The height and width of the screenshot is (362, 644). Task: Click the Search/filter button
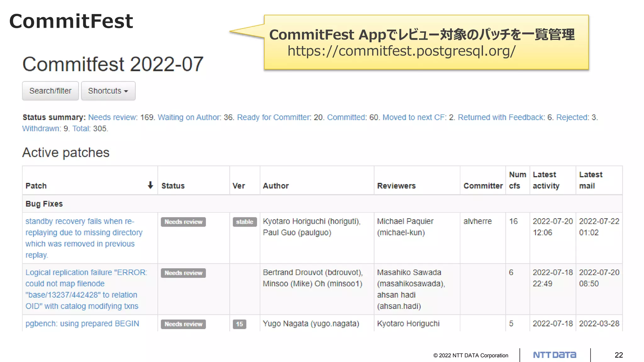[x=50, y=91]
